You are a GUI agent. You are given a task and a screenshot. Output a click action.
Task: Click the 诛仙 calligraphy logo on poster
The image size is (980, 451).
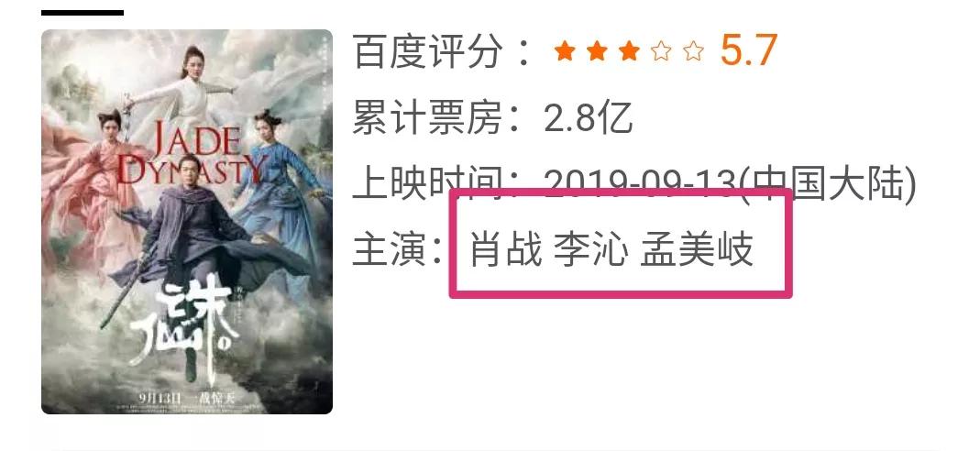point(182,323)
